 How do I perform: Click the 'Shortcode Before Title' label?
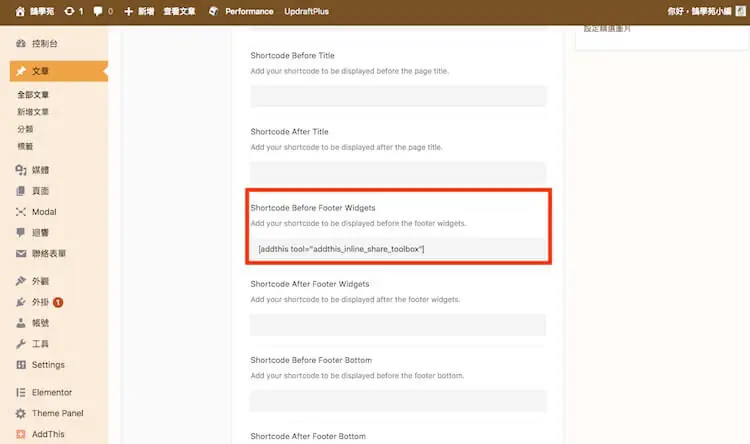pos(292,56)
